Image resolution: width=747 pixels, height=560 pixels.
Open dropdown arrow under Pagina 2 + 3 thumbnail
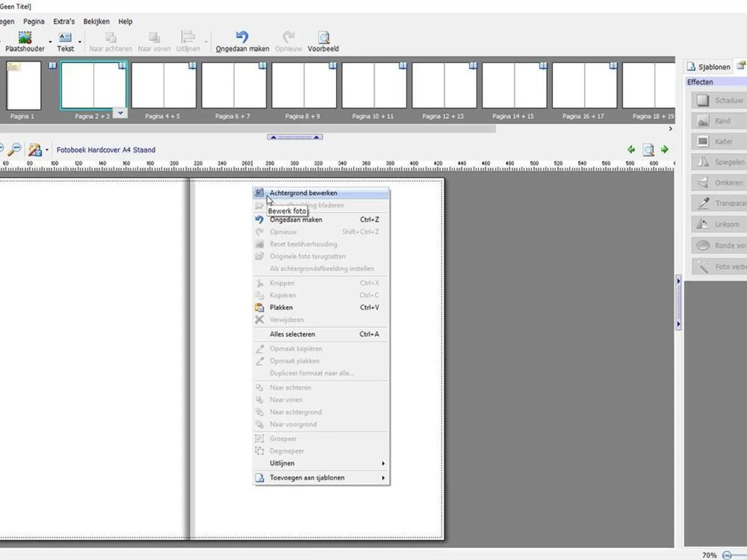coord(120,113)
